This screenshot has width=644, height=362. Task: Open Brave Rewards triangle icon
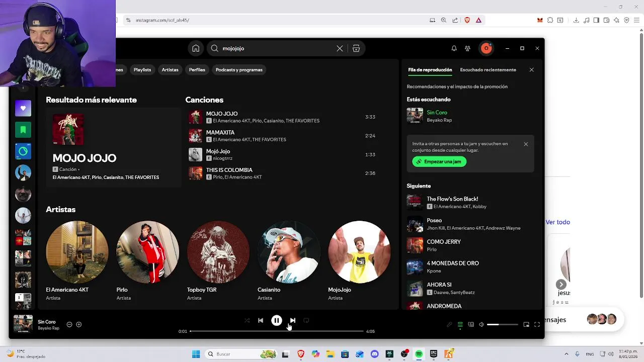478,20
